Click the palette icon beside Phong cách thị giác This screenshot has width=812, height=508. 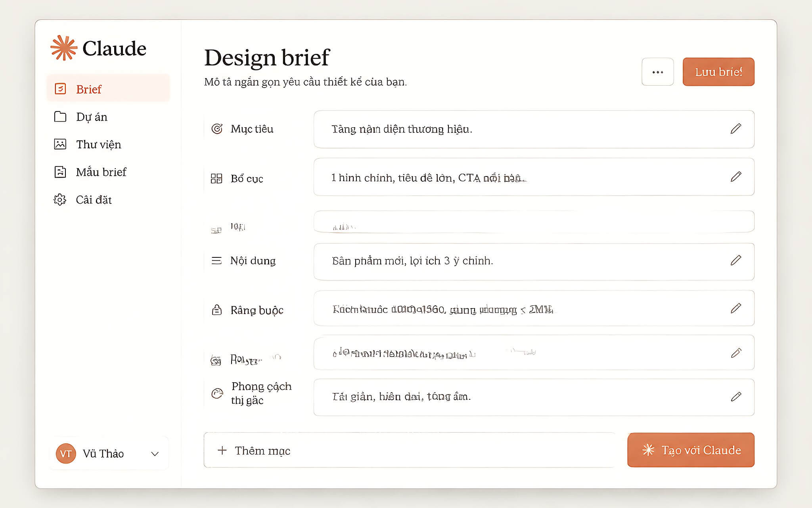(x=217, y=393)
